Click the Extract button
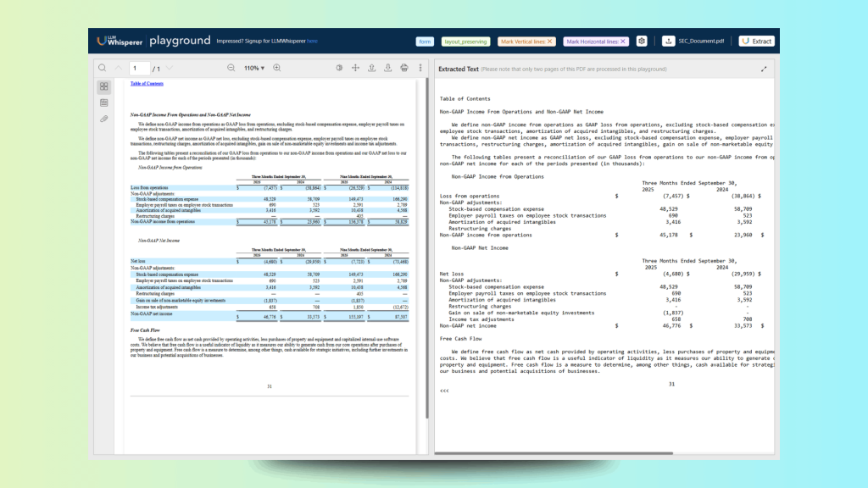The width and height of the screenshot is (868, 488). (x=756, y=41)
